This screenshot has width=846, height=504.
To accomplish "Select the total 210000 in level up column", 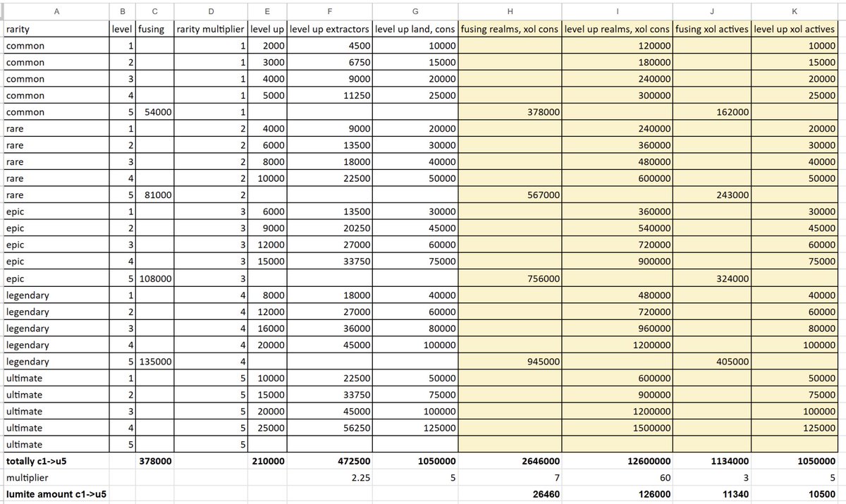I will click(267, 461).
